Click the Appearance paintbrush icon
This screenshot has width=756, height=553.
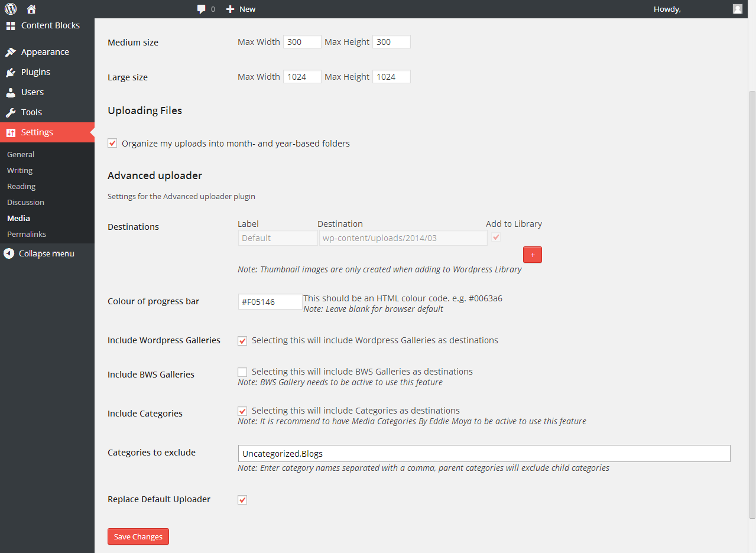11,52
